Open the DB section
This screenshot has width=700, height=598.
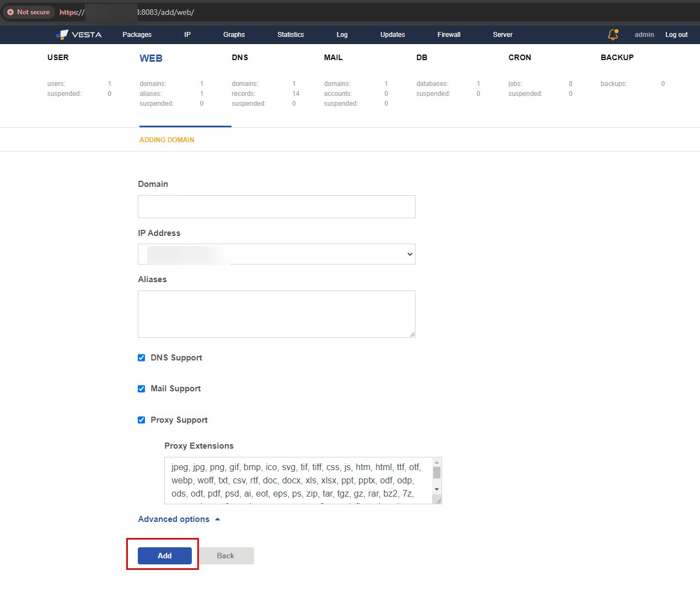click(x=422, y=57)
